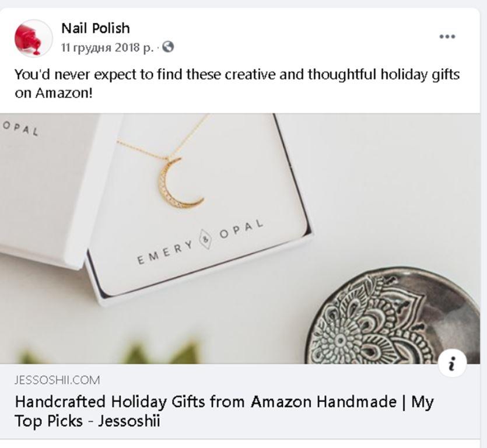Open the Handcrafted Holiday Gifts headline link
Viewport: 487px width, 448px height.
click(x=224, y=402)
